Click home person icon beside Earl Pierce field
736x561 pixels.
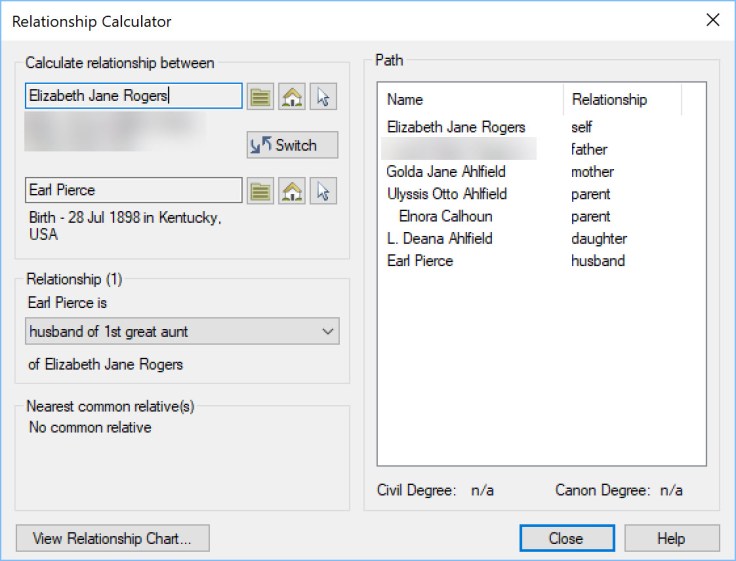292,191
